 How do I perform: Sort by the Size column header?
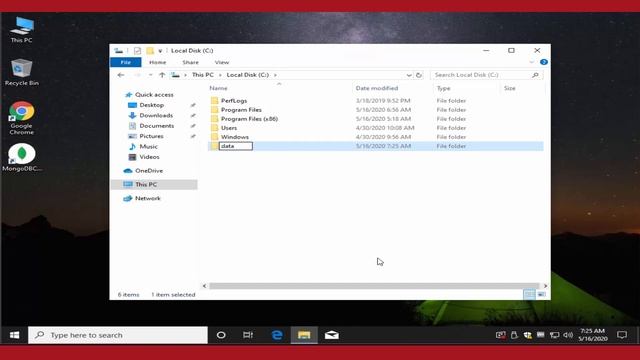click(x=509, y=88)
